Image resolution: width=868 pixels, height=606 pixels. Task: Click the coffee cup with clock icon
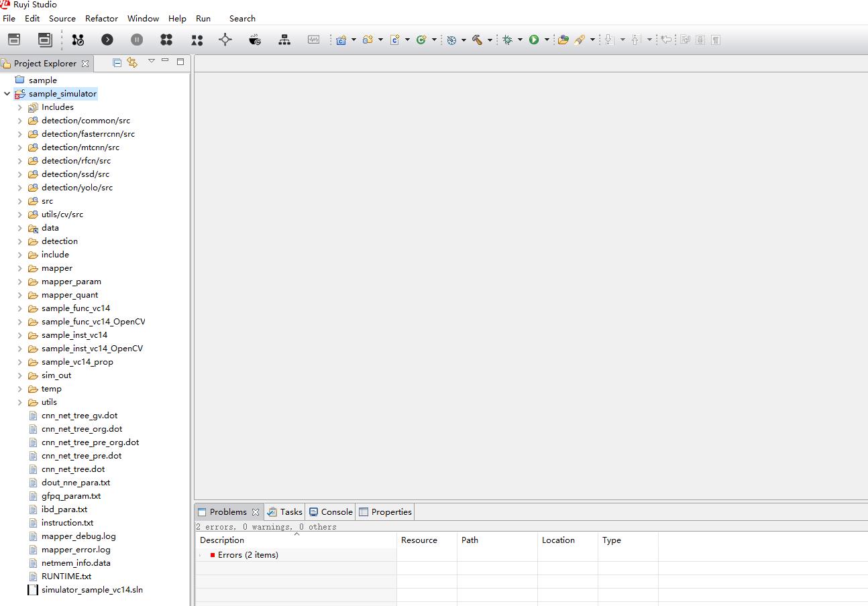pyautogui.click(x=255, y=40)
